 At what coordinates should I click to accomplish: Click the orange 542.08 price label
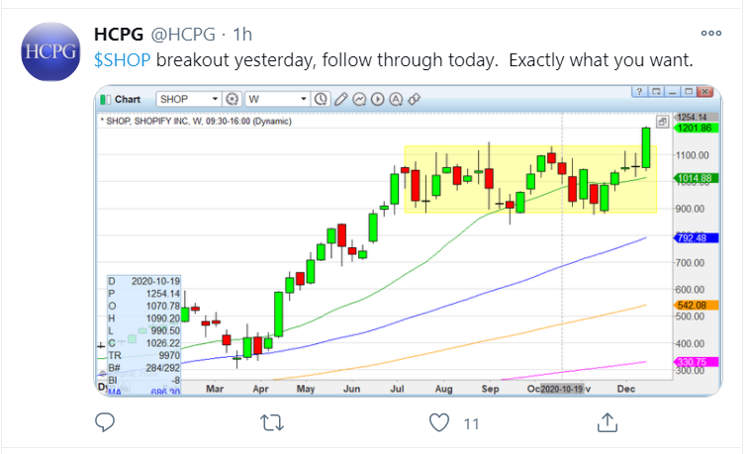tap(695, 305)
